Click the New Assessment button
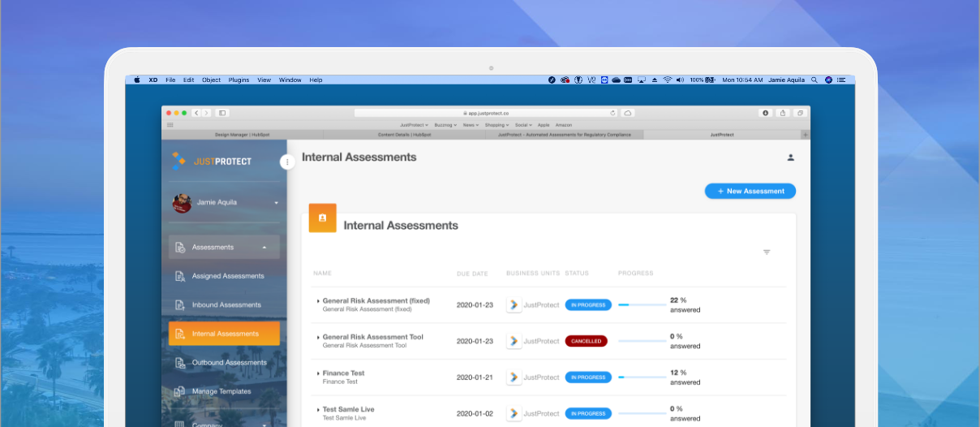 [750, 191]
